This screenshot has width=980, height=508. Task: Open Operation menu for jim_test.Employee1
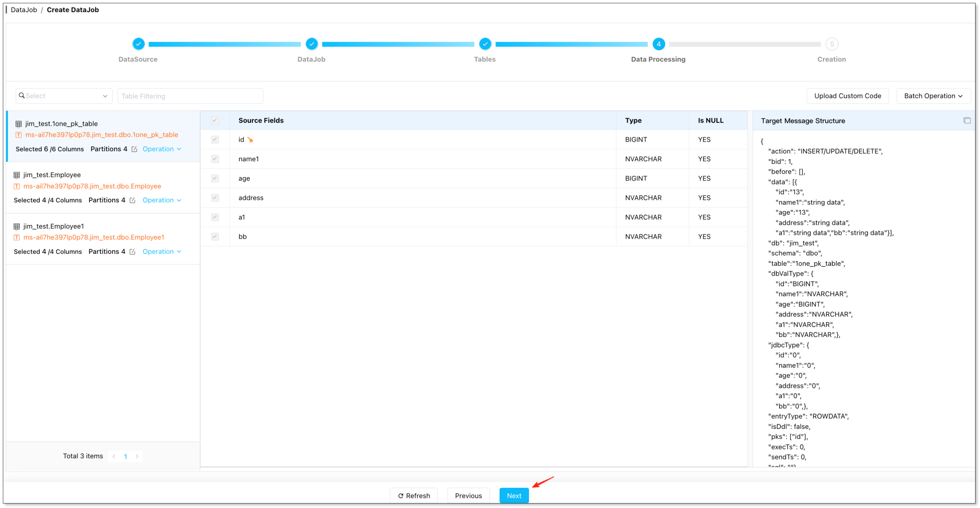(162, 252)
